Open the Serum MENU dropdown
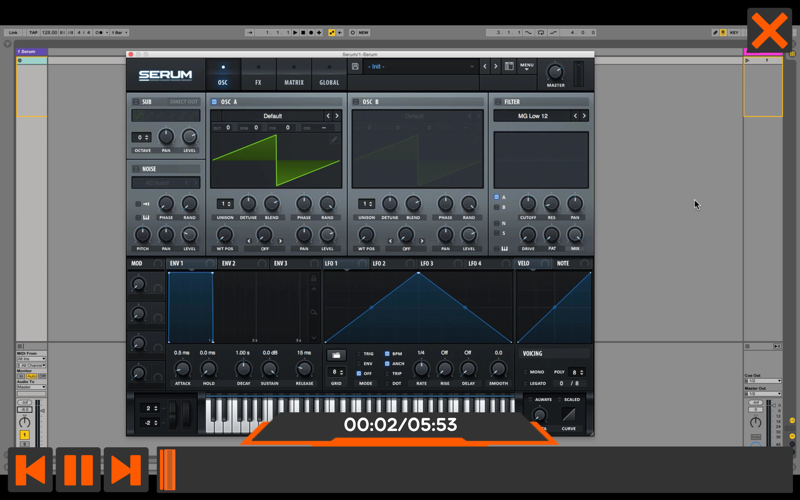The width and height of the screenshot is (800, 500). click(x=527, y=66)
